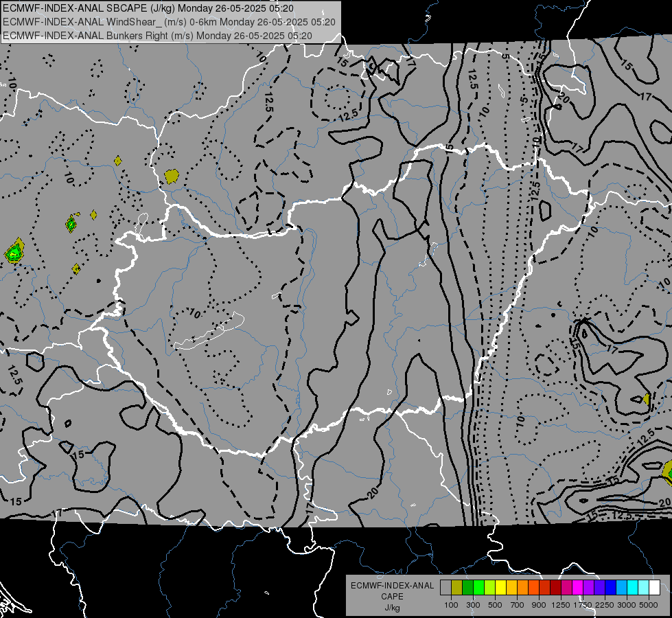This screenshot has height=618, width=672.
Task: Click the SBCAPE title line in the header
Action: (x=148, y=8)
